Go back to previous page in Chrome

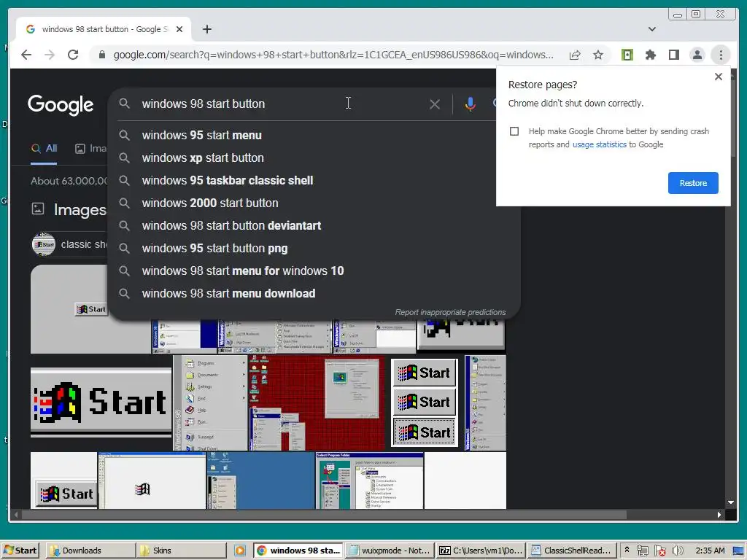[26, 55]
